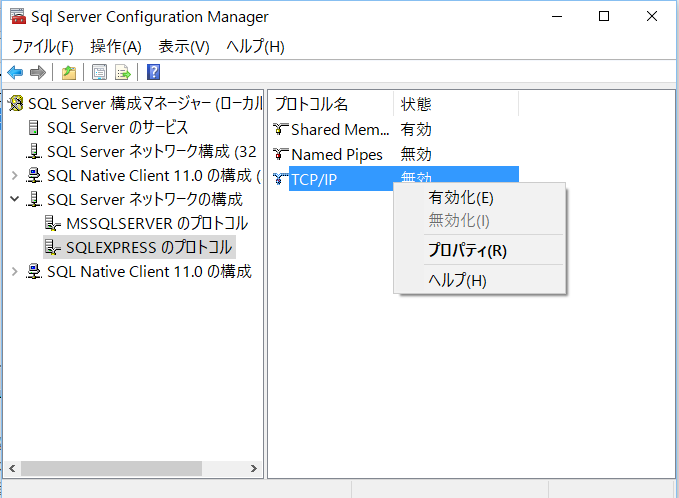
Task: Click the Named Pipes protocol icon
Action: click(281, 154)
